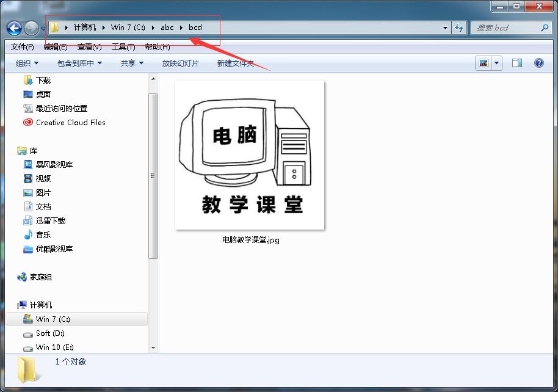
Task: Click the Change your view icon
Action: 484,62
